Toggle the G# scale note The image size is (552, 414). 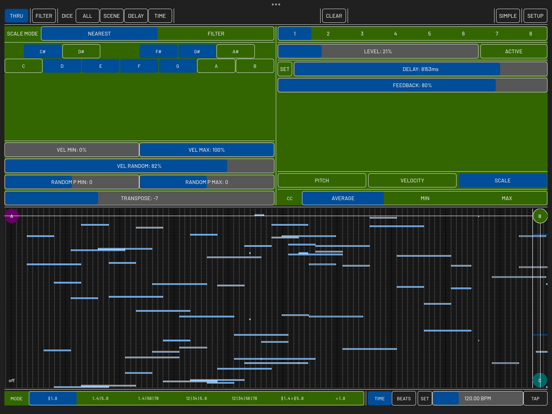click(197, 51)
